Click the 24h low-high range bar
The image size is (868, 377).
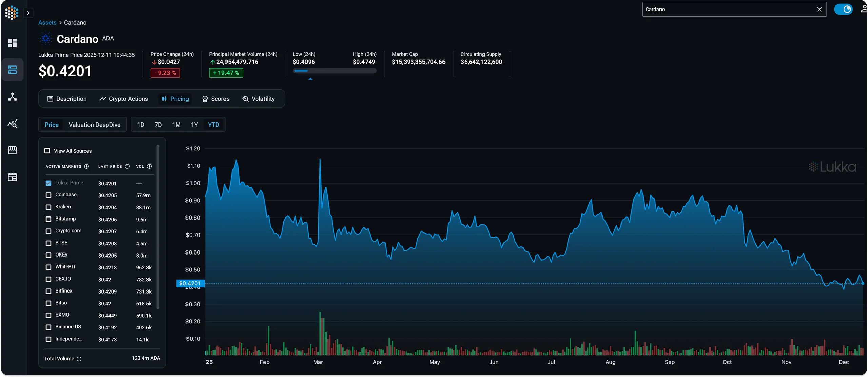pos(335,71)
